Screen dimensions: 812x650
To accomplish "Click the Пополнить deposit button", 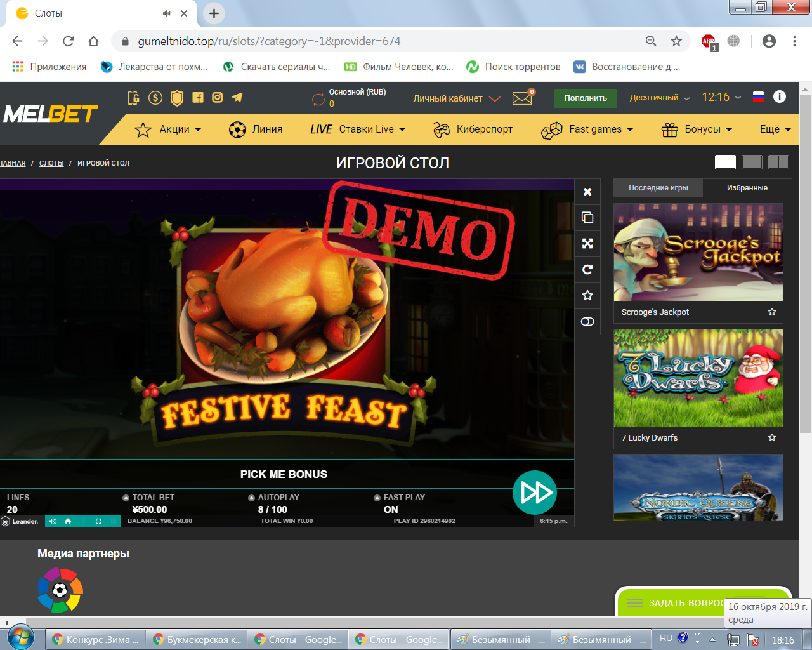I will click(586, 98).
